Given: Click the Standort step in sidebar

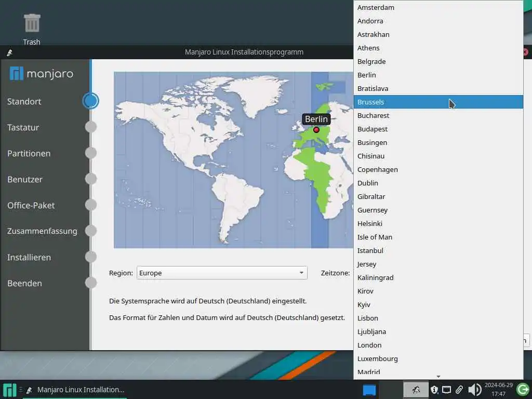Looking at the screenshot, I should (x=24, y=101).
